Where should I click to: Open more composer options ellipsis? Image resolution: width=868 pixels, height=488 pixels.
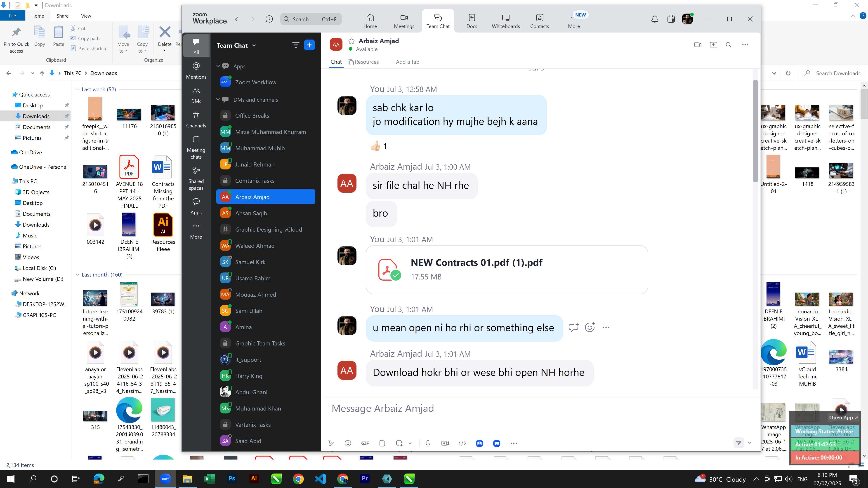tap(514, 443)
